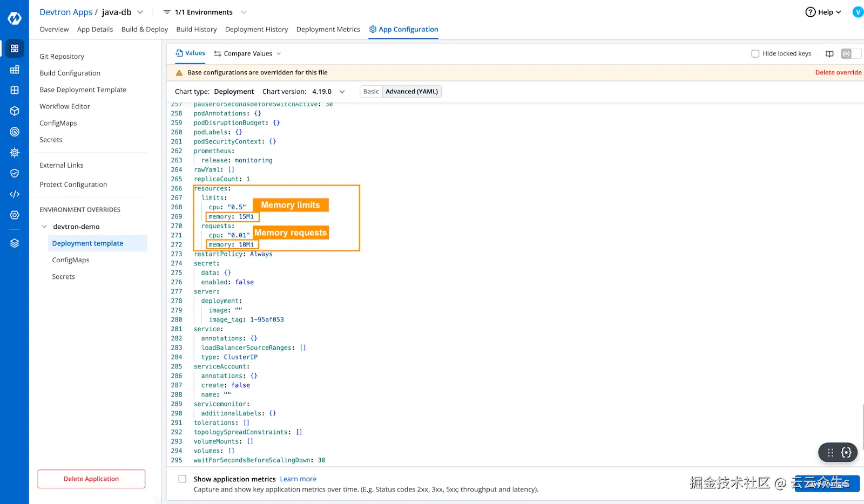Open the Learn more link for metrics
The image size is (864, 504).
[x=298, y=479]
